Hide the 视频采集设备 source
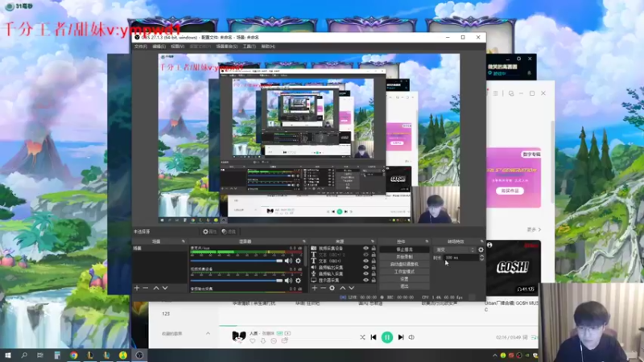644x362 pixels. pos(365,249)
